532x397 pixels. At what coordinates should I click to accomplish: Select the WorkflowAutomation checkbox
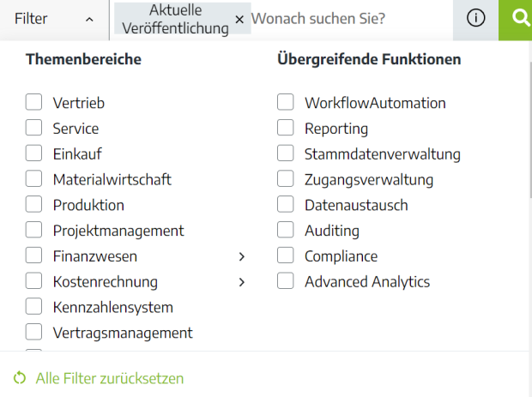pos(286,102)
